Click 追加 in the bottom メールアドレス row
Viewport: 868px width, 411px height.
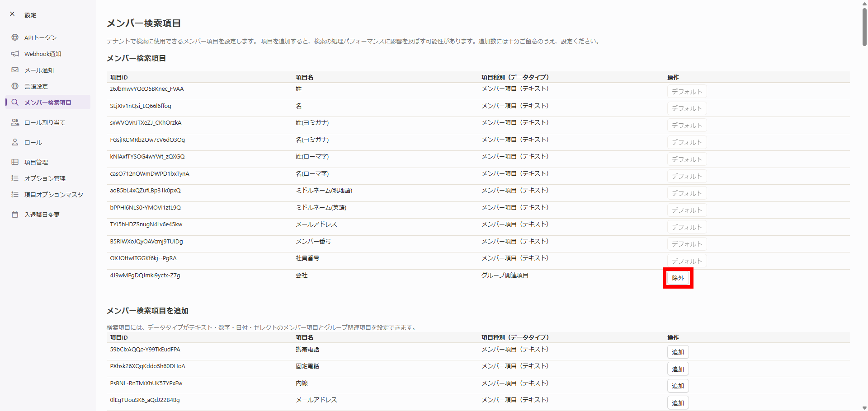click(678, 402)
